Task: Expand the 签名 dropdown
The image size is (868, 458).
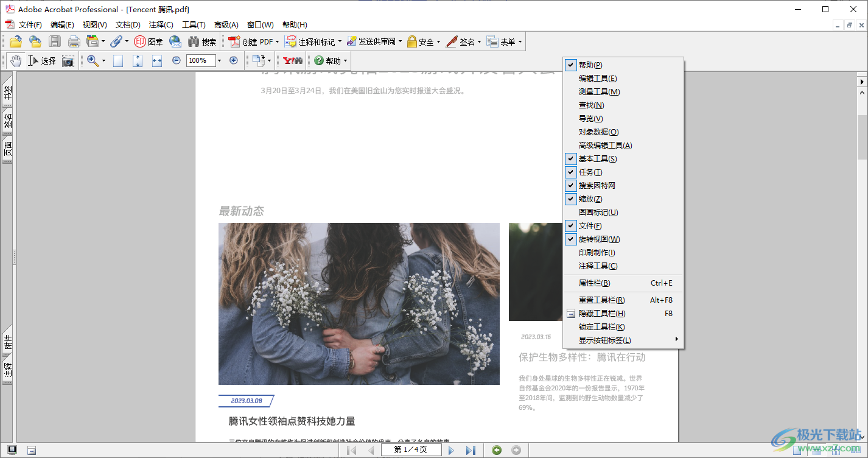Action: click(x=480, y=42)
